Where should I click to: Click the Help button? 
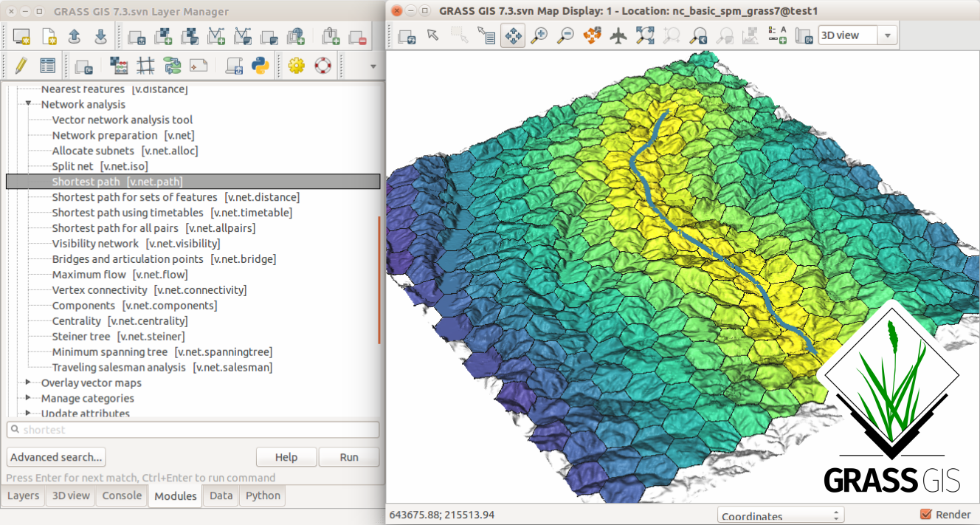pos(286,457)
